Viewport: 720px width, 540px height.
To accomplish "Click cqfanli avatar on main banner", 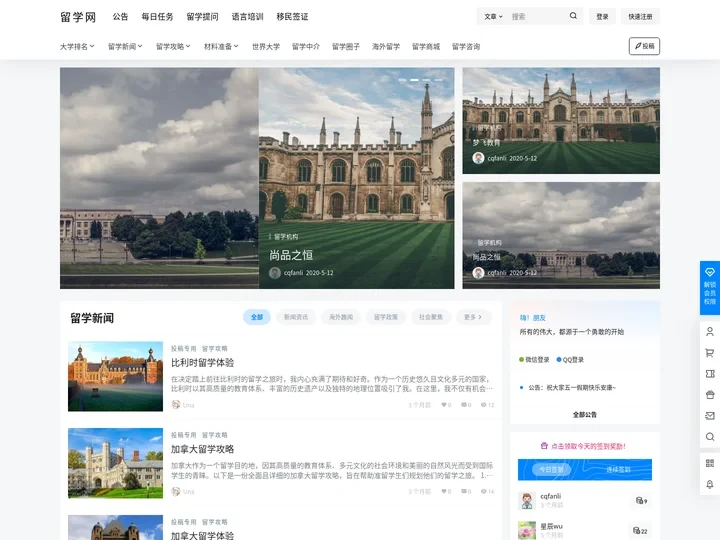I will pos(275,273).
